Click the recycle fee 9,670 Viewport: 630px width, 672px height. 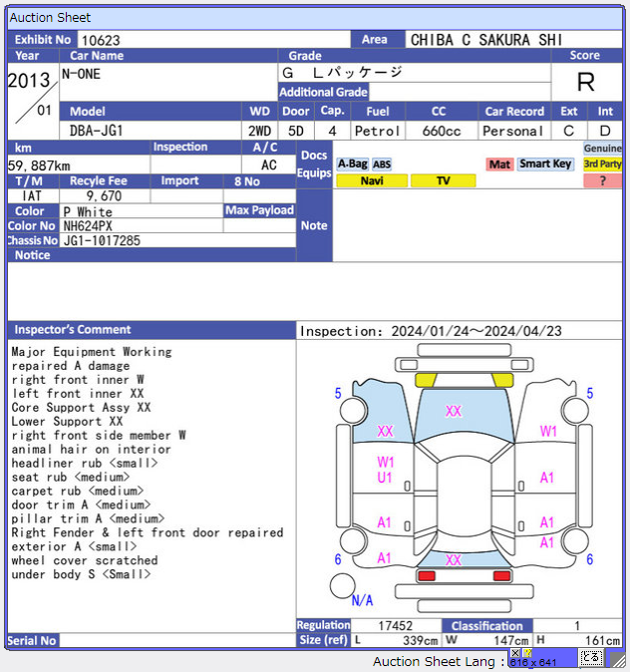coord(104,196)
